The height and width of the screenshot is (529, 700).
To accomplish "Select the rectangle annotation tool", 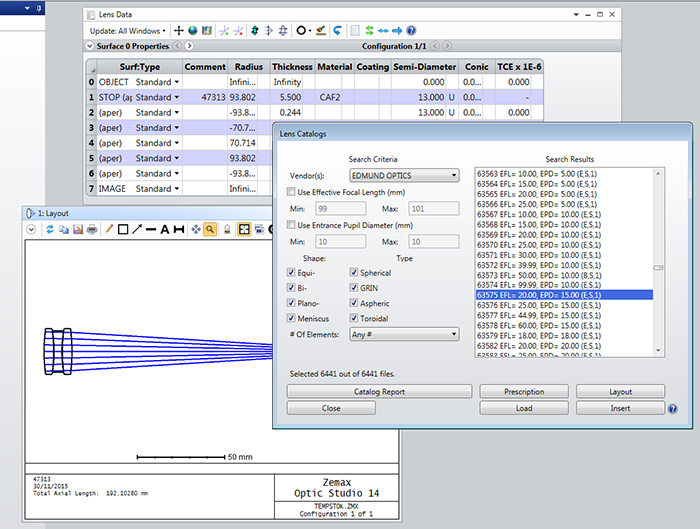I will pyautogui.click(x=123, y=229).
